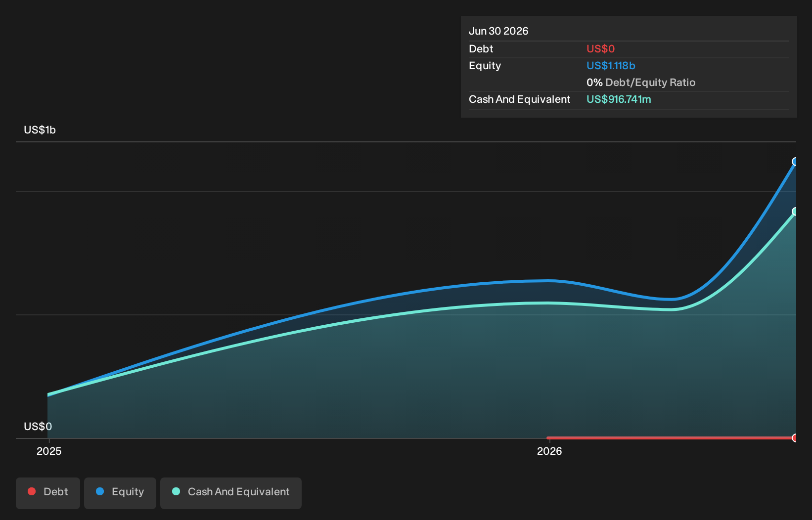The height and width of the screenshot is (520, 812).
Task: Click the US$1b axis label
Action: pos(40,130)
